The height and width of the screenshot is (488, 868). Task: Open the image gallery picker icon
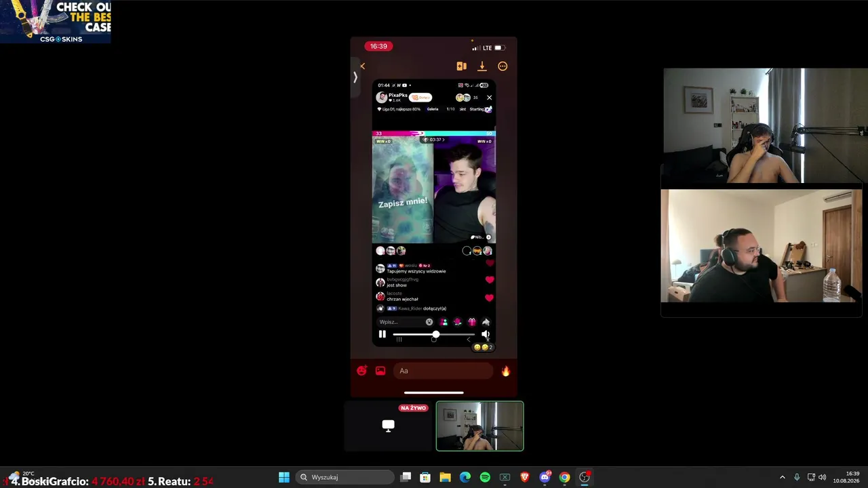tap(380, 371)
